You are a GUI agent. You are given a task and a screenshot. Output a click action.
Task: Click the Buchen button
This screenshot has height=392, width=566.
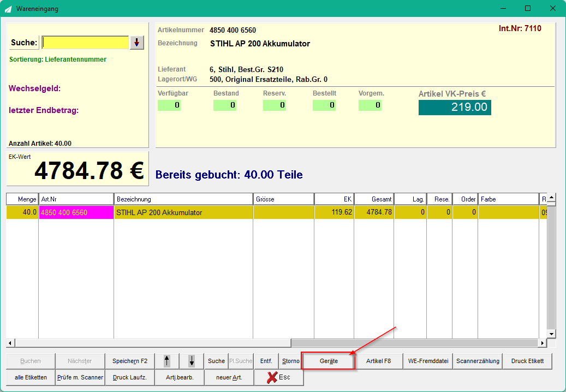coord(31,361)
